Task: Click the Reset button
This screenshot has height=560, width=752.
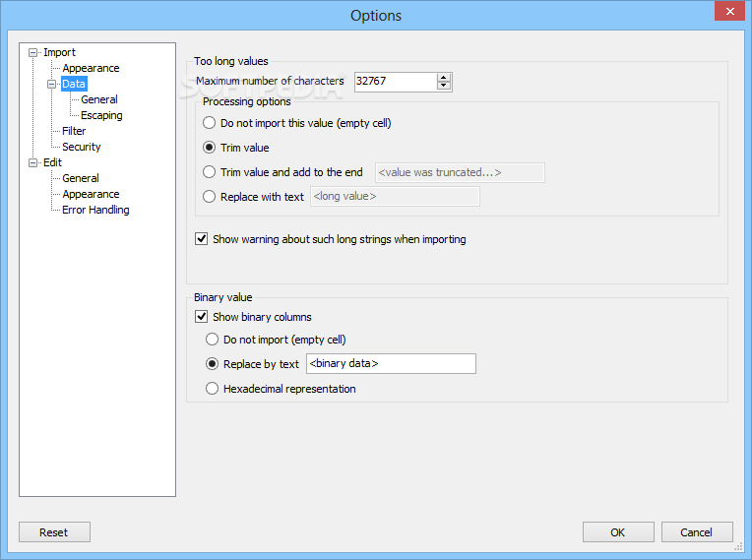Action: (54, 532)
